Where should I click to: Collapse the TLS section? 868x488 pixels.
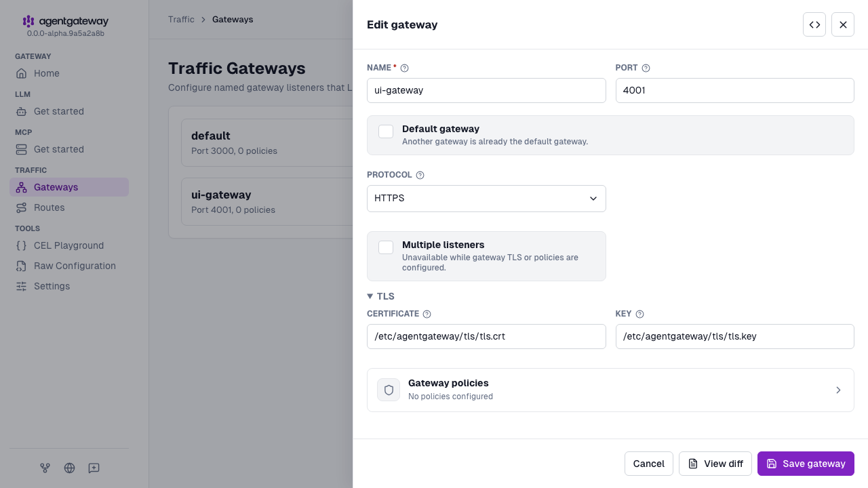pyautogui.click(x=381, y=296)
